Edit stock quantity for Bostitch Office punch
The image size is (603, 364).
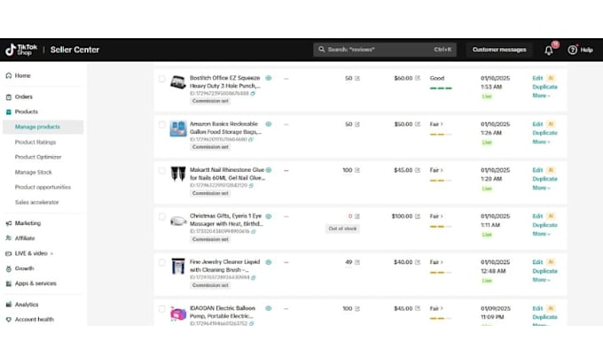coord(357,78)
